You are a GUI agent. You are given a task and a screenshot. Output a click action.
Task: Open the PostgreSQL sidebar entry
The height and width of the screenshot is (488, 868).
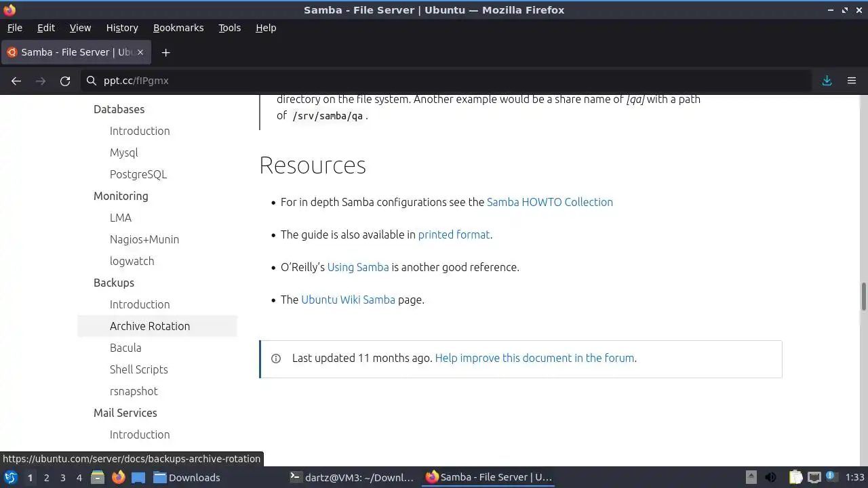click(138, 174)
